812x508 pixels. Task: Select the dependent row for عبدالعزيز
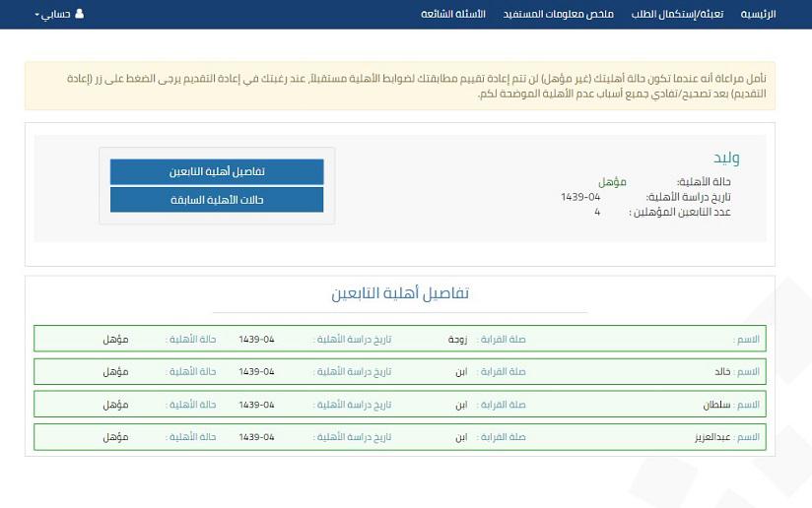pos(399,436)
